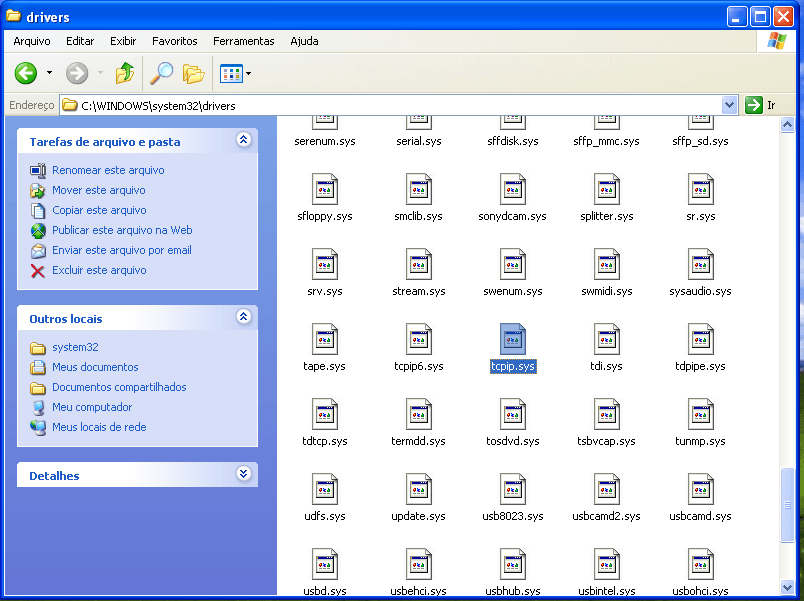
Task: Open Back button history dropdown arrow
Action: (x=49, y=73)
